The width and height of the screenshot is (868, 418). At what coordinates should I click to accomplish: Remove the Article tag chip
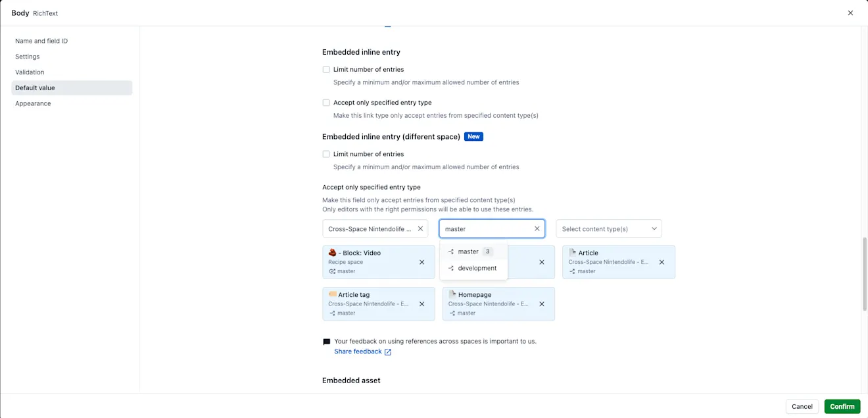422,304
